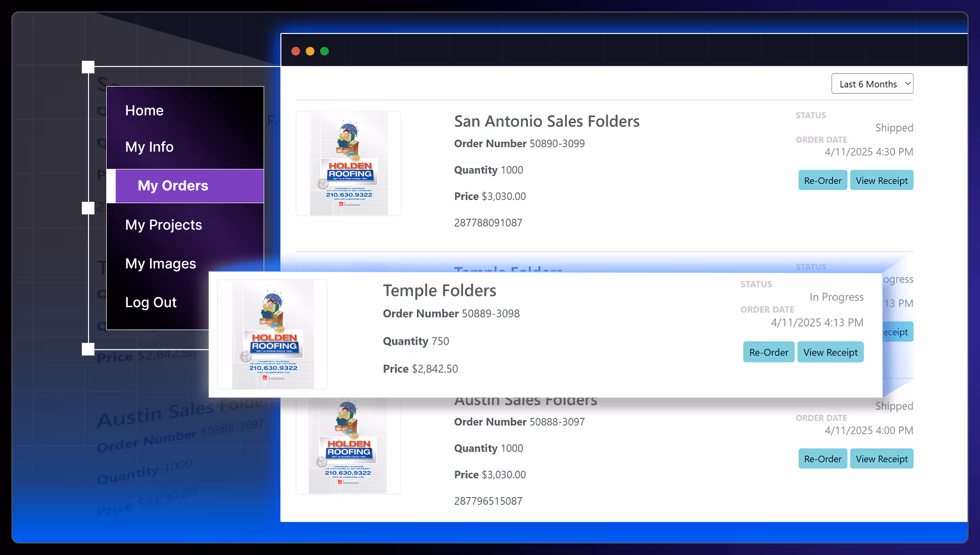Viewport: 980px width, 555px height.
Task: Go to My Info menu item
Action: tap(149, 147)
